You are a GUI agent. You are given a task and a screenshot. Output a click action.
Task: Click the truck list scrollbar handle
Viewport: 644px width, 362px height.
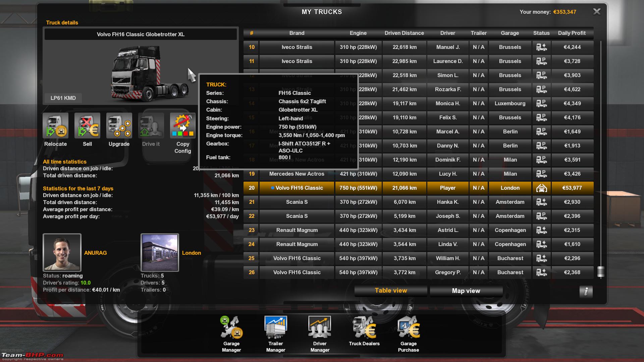tap(601, 272)
